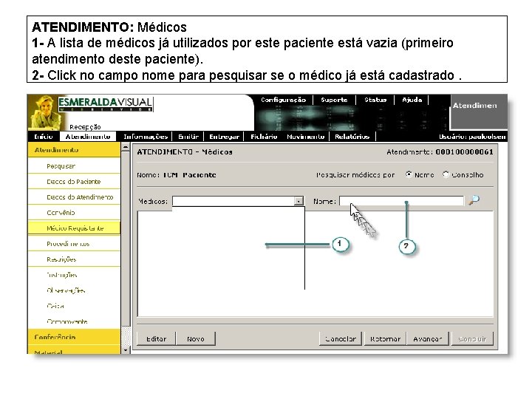Switch to the Relatórios tab
Screen dimensions: 532x399
tap(352, 137)
